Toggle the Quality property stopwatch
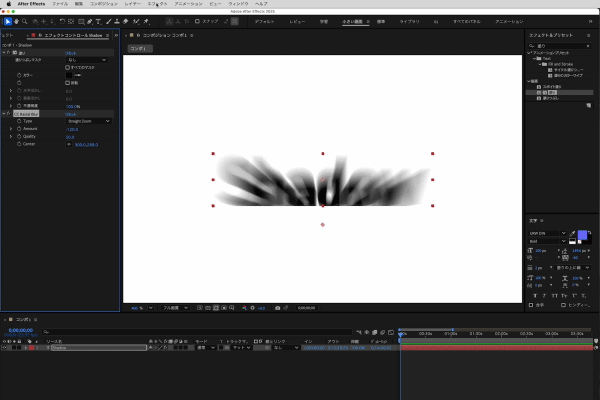This screenshot has width=600, height=400. click(19, 136)
